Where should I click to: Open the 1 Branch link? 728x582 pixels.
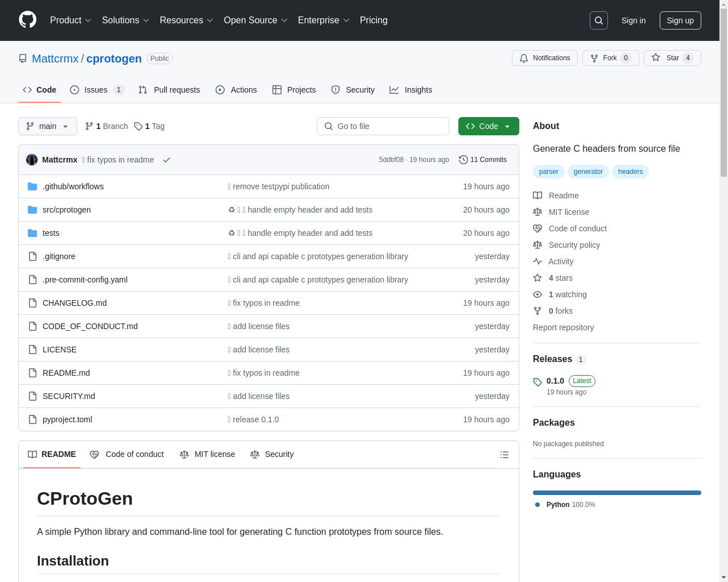coord(107,126)
